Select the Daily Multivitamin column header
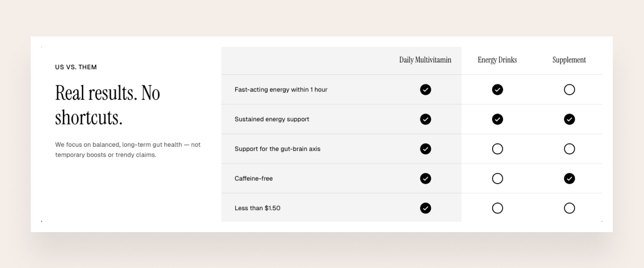644x268 pixels. coord(425,60)
